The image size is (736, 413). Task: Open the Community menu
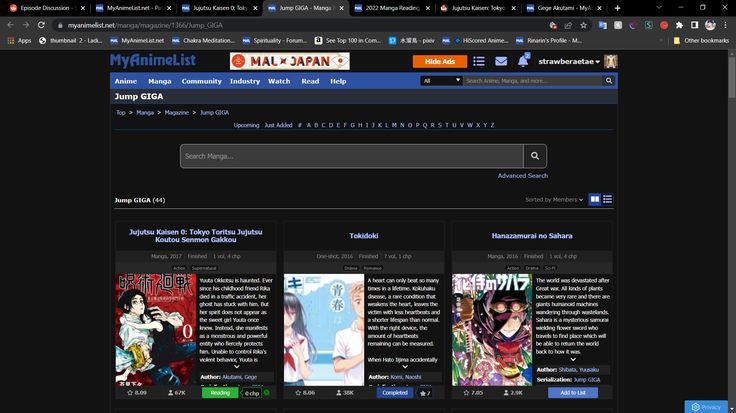coord(201,81)
